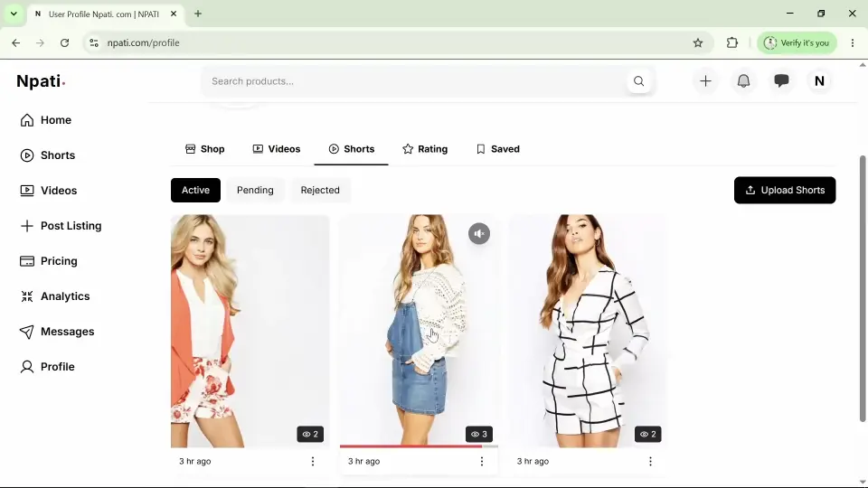The height and width of the screenshot is (488, 868).
Task: Reload the page
Action: click(x=65, y=42)
